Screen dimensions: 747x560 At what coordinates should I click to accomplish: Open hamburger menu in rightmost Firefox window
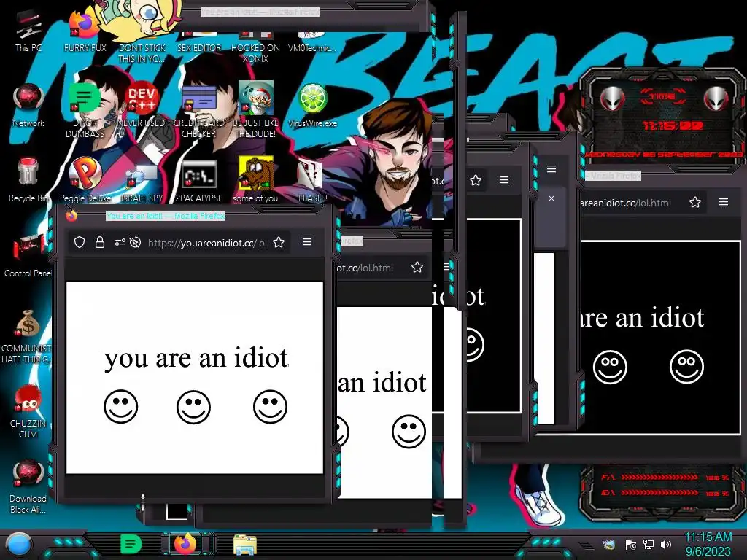(x=724, y=202)
